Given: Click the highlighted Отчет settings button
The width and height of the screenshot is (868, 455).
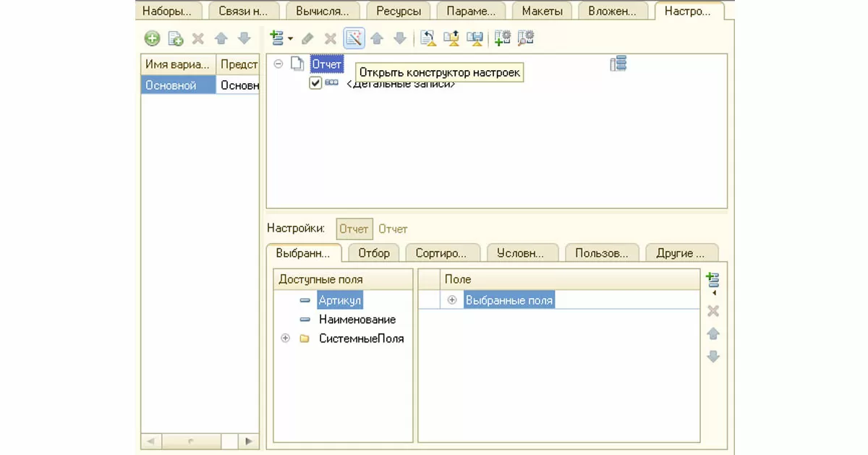Looking at the screenshot, I should coord(354,229).
